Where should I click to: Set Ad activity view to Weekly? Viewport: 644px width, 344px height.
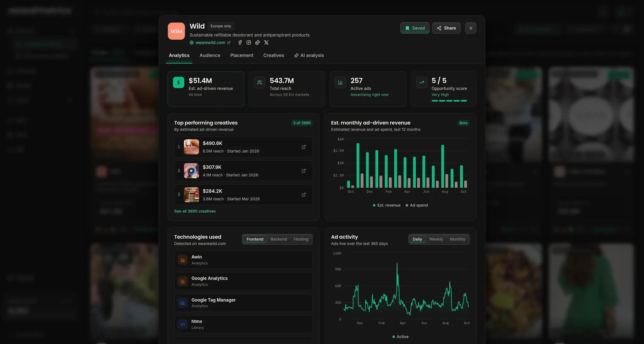point(436,239)
